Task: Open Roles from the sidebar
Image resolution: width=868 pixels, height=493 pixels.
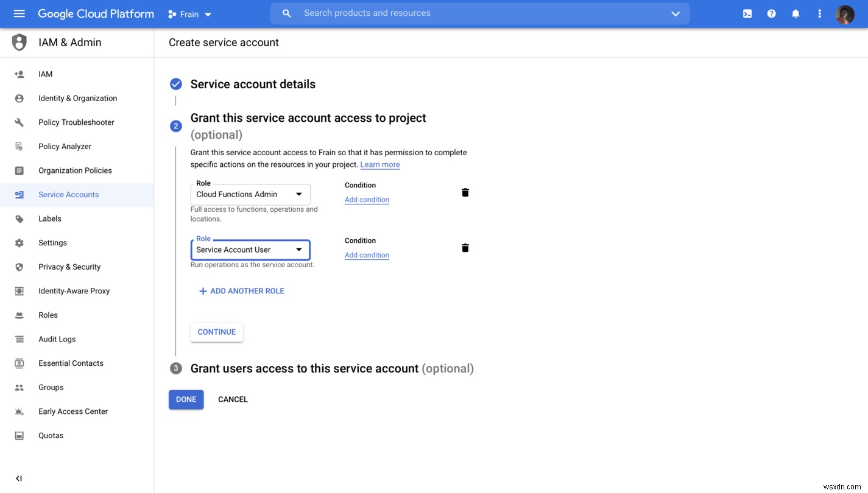Action: [50, 315]
